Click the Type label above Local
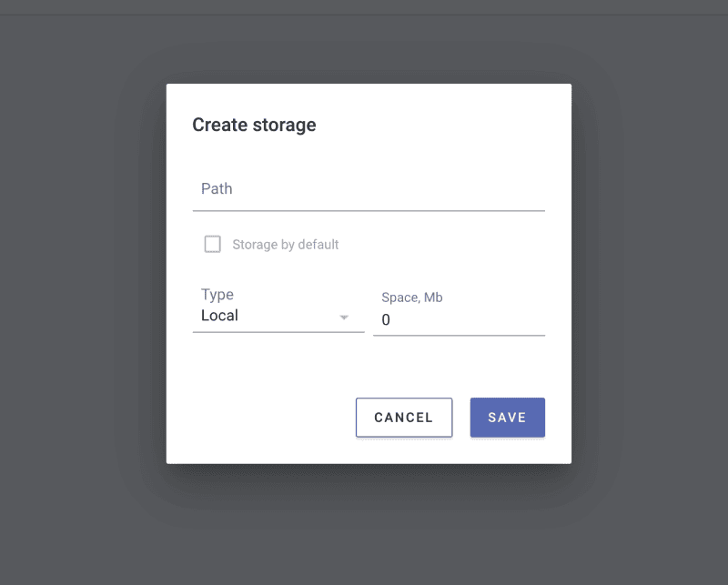728x585 pixels. (217, 294)
